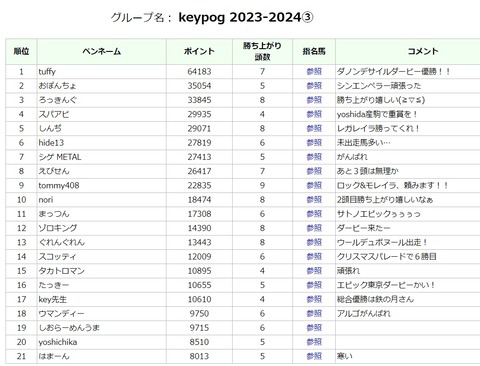480x366 pixels.
Task: Select pen name tuffy
Action: point(47,72)
